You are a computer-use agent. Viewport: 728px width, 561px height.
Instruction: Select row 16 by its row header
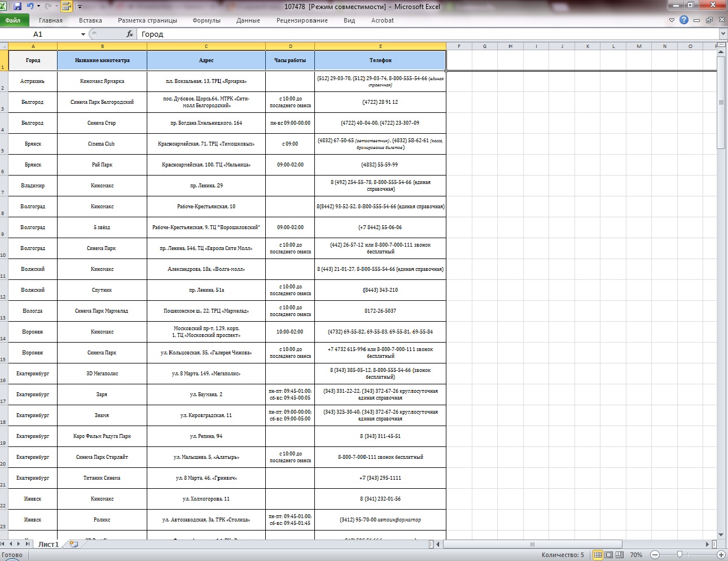point(4,374)
